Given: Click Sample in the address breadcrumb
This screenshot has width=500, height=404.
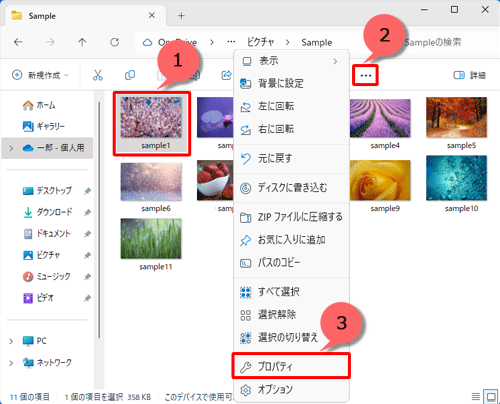Looking at the screenshot, I should pyautogui.click(x=317, y=42).
